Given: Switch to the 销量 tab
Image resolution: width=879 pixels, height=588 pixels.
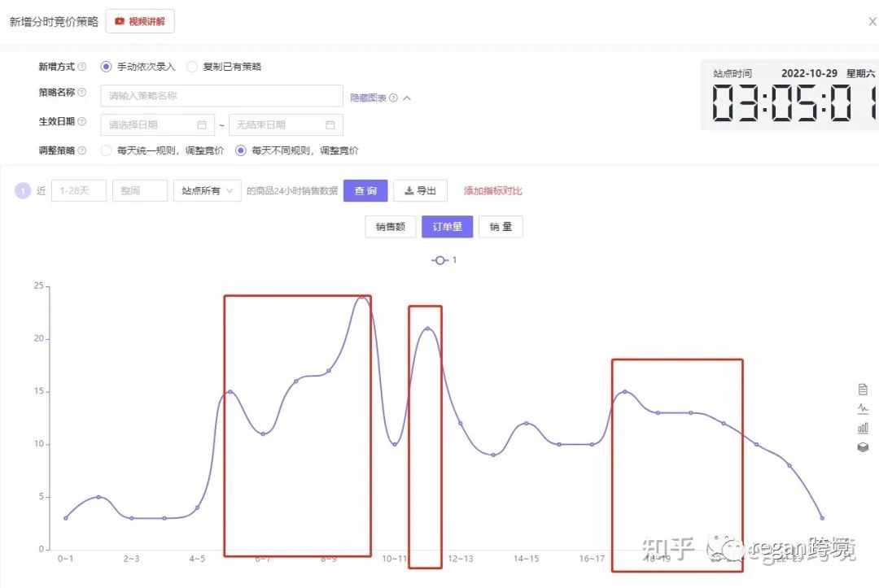Looking at the screenshot, I should point(501,227).
